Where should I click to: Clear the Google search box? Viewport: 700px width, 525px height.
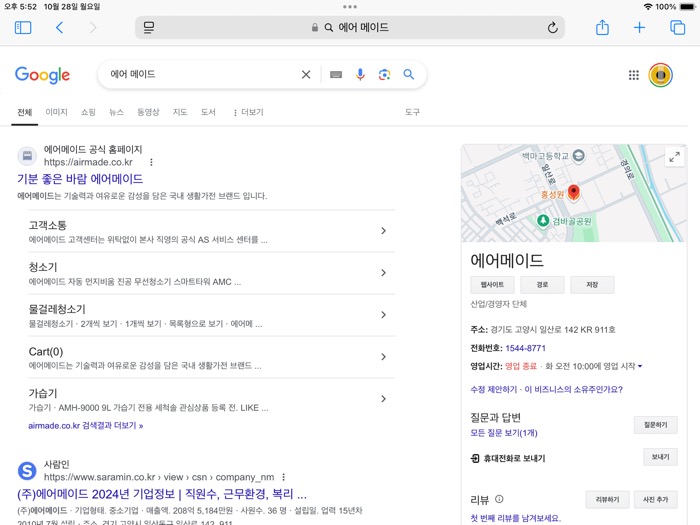306,75
